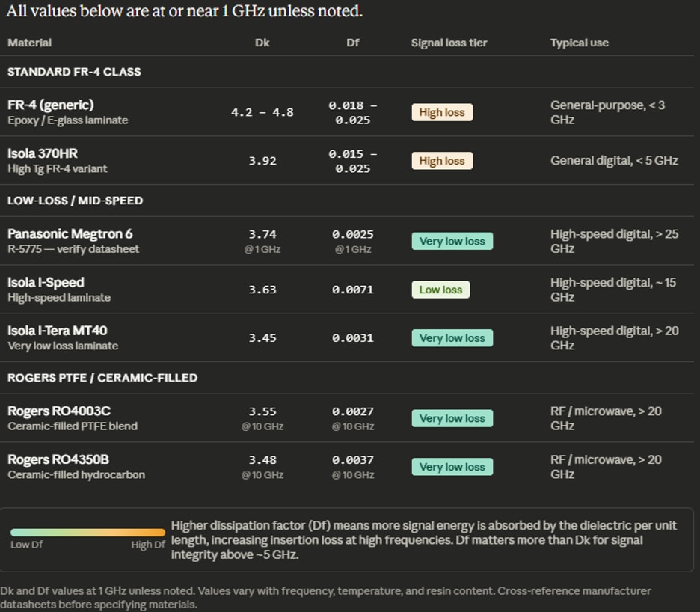The height and width of the screenshot is (612, 700).
Task: Select the STANDARD FR-4 CLASS group heading
Action: tap(74, 72)
